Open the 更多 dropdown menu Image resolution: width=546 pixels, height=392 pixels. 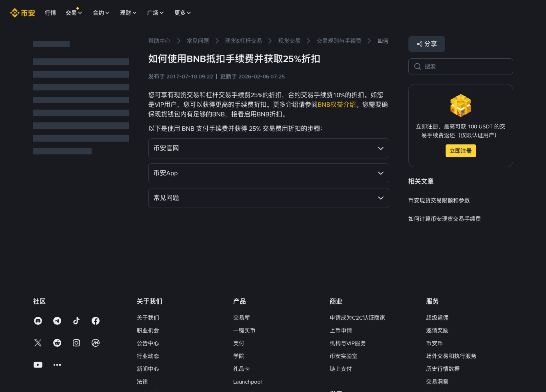(x=183, y=13)
